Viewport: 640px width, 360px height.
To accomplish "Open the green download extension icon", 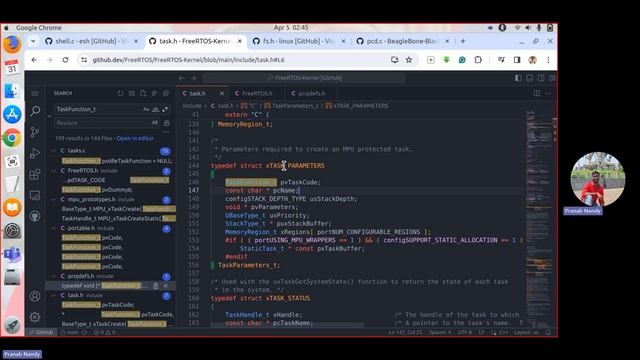I will (x=447, y=60).
